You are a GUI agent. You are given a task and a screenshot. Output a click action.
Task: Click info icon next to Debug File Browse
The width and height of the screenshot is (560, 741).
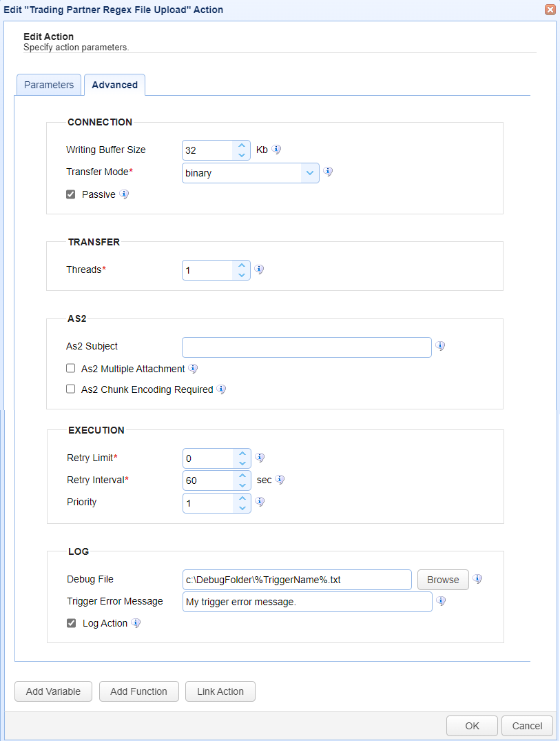click(478, 579)
